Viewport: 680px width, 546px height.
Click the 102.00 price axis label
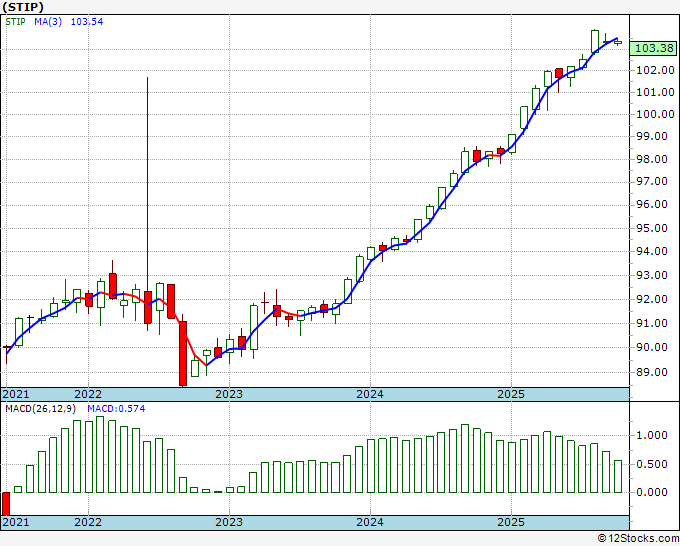point(655,70)
